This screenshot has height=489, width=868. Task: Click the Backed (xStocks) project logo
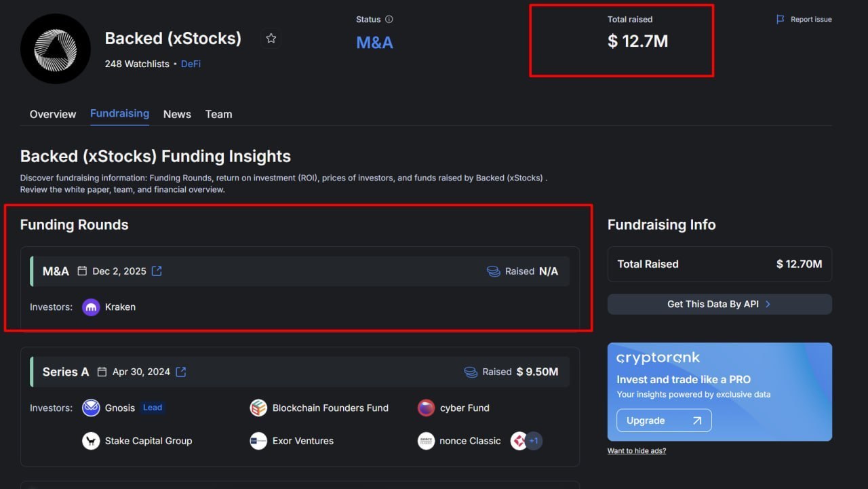[56, 49]
